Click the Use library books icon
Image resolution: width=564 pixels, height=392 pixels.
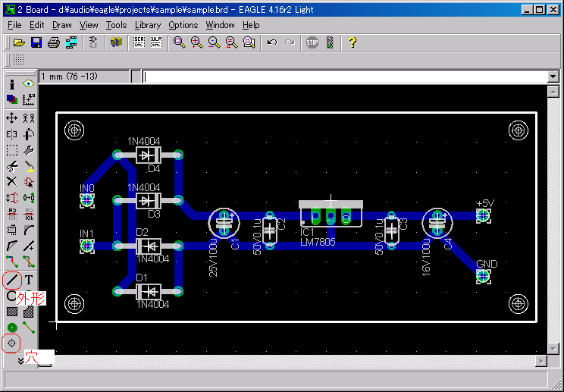(x=116, y=42)
